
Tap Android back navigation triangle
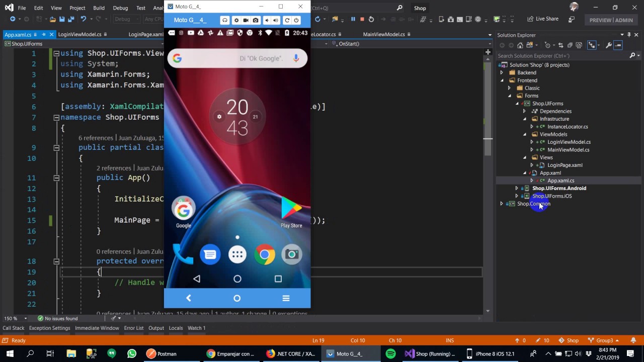pos(197,279)
